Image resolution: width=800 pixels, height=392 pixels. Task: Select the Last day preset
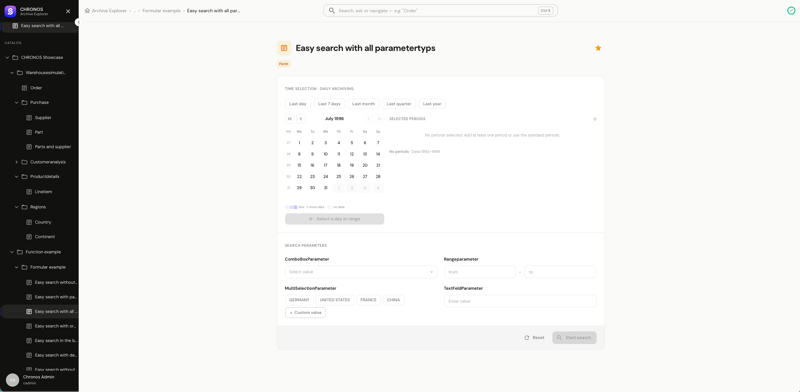(x=298, y=104)
